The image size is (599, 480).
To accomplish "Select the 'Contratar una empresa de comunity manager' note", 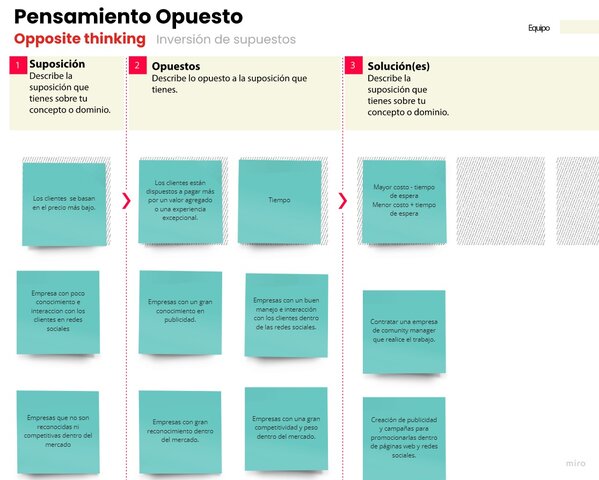I will [404, 332].
